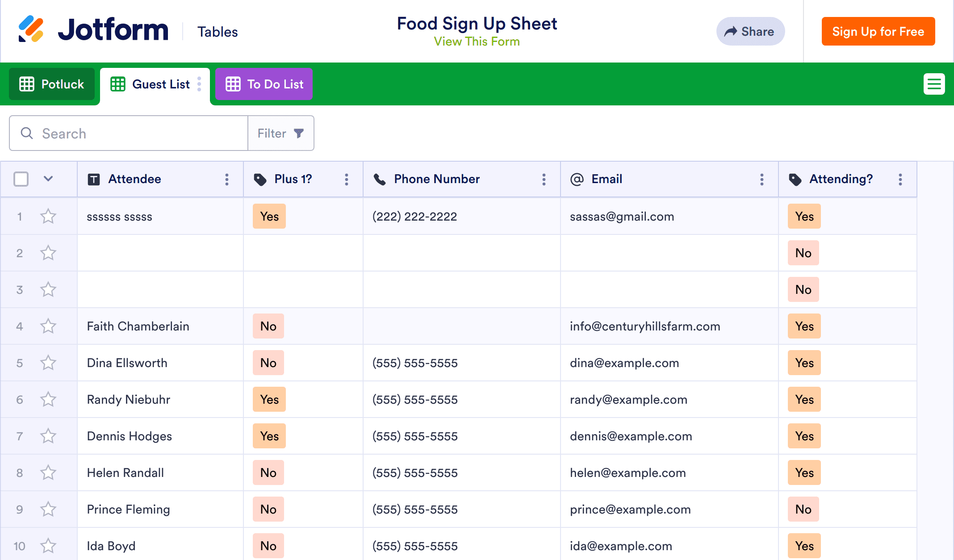Click the Share button

coord(750,31)
